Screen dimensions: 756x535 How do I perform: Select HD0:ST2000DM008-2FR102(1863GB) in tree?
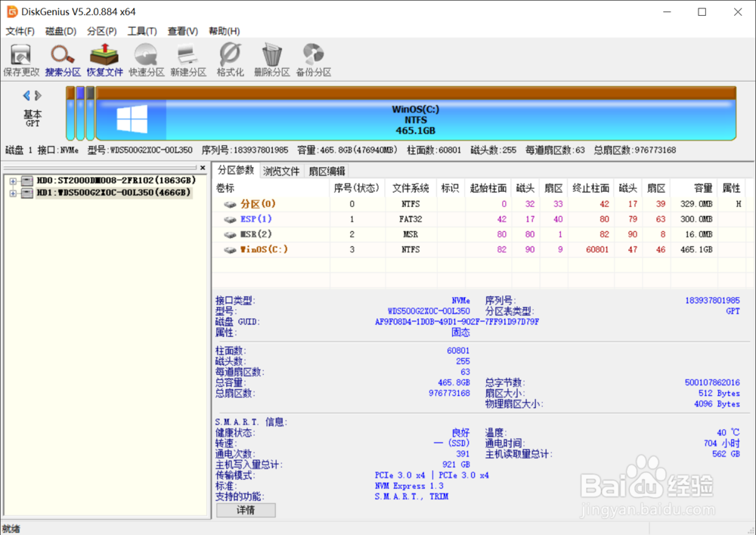click(x=116, y=181)
